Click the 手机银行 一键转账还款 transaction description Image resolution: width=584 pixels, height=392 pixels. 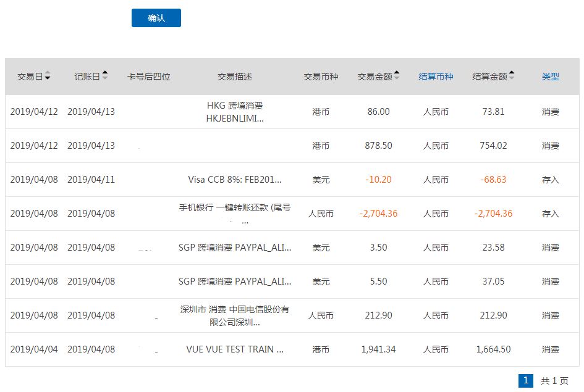point(235,208)
